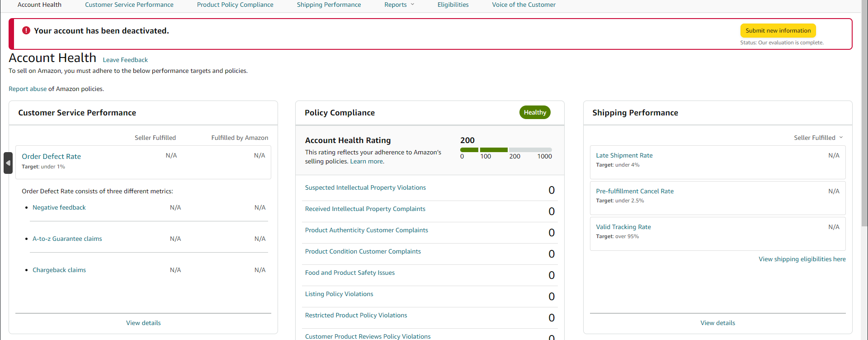868x340 pixels.
Task: Switch to Customer Service Performance tab
Action: [x=129, y=5]
